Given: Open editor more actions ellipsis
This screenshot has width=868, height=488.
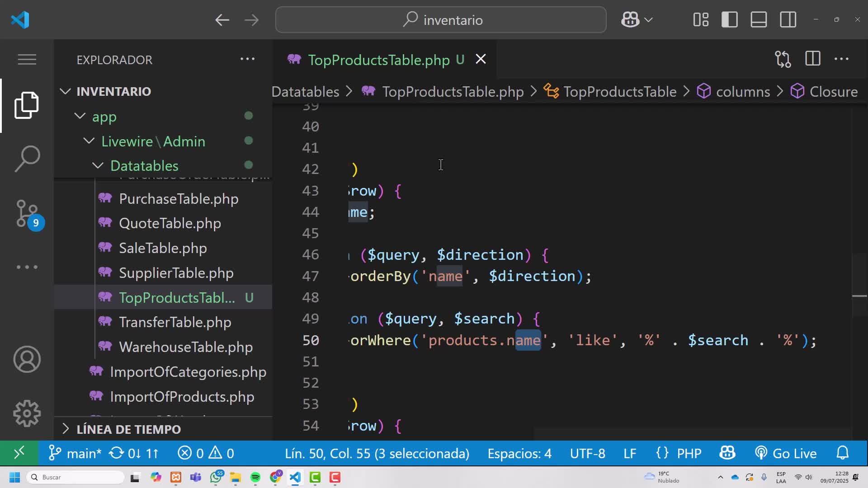Looking at the screenshot, I should 841,59.
